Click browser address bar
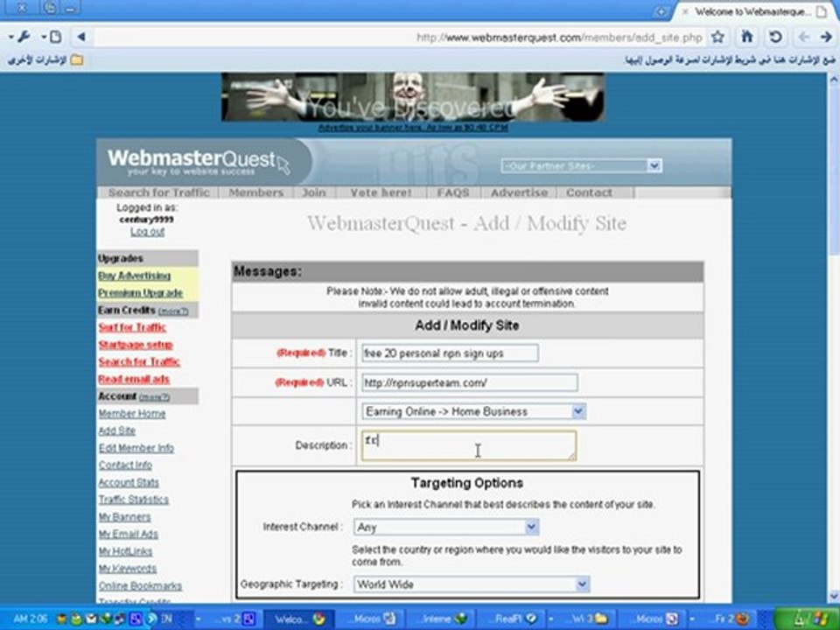 click(x=400, y=38)
